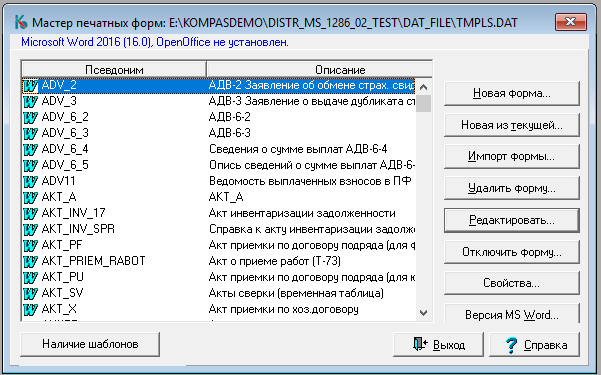This screenshot has height=375, width=601.
Task: Open Свойства of the selected form
Action: (x=512, y=283)
